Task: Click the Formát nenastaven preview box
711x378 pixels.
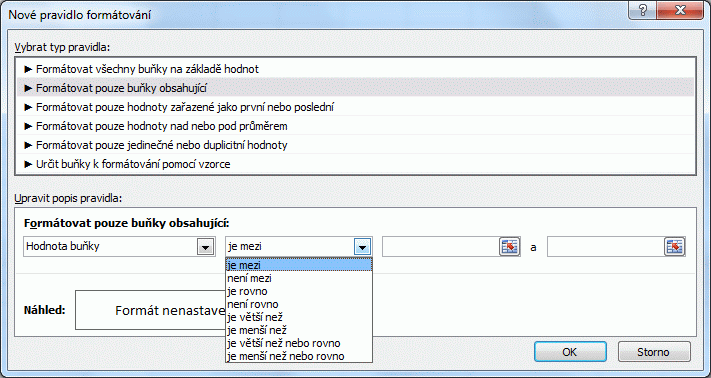Action: (x=151, y=310)
